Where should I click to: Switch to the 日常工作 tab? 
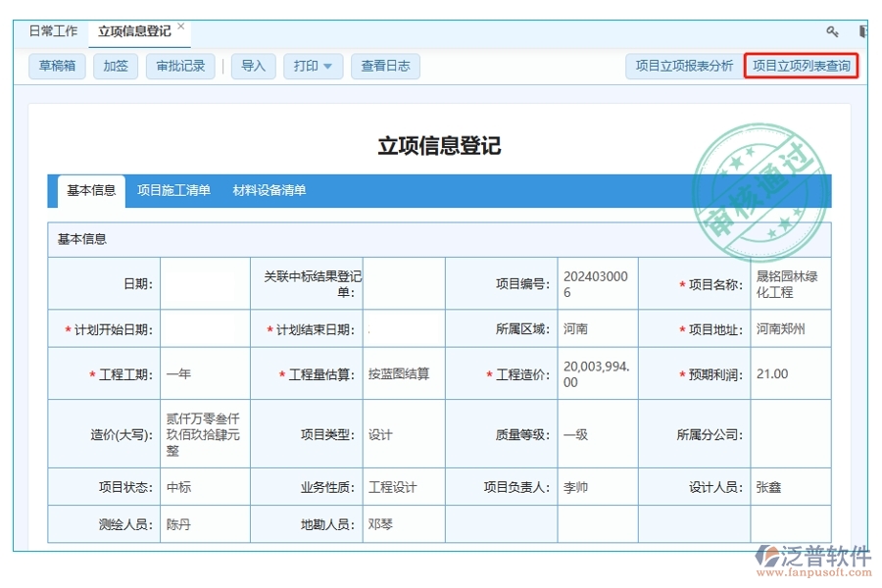pyautogui.click(x=54, y=30)
